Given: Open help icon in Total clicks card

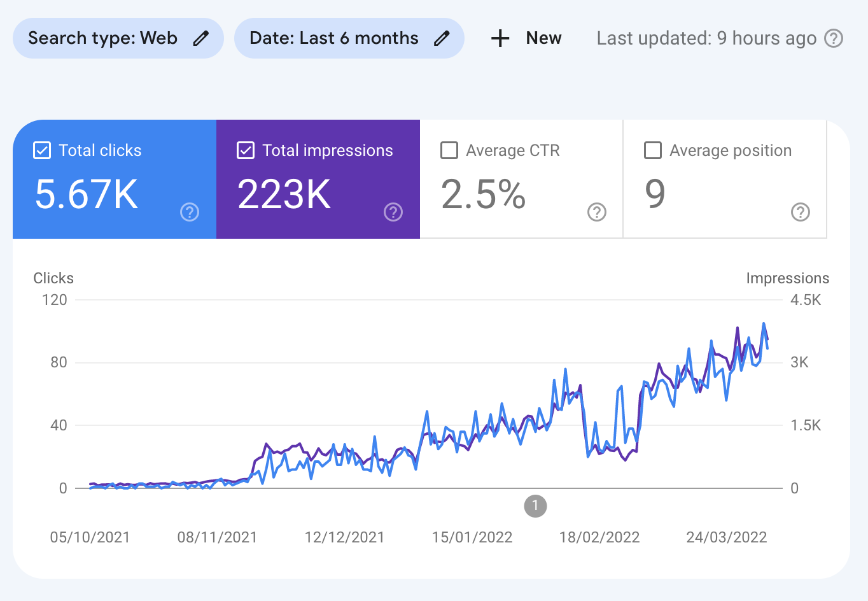Looking at the screenshot, I should [190, 212].
